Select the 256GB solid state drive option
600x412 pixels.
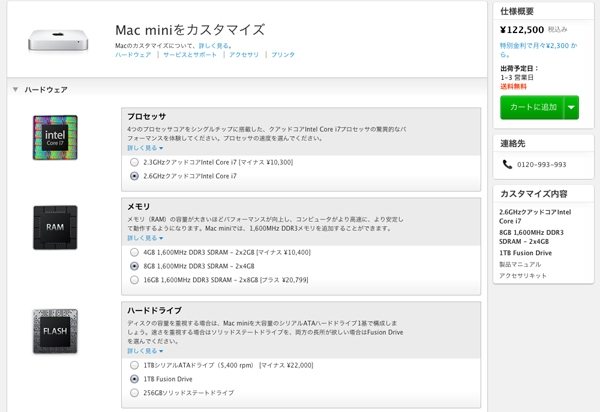point(134,392)
